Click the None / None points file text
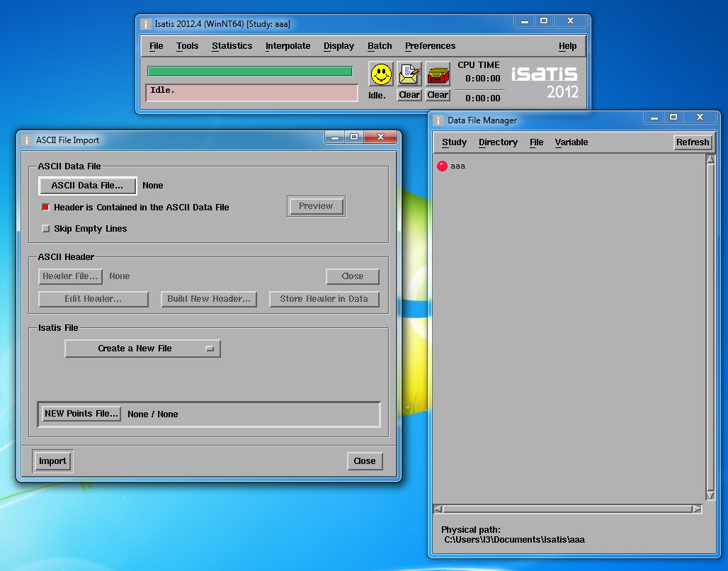The width and height of the screenshot is (728, 571). point(153,414)
